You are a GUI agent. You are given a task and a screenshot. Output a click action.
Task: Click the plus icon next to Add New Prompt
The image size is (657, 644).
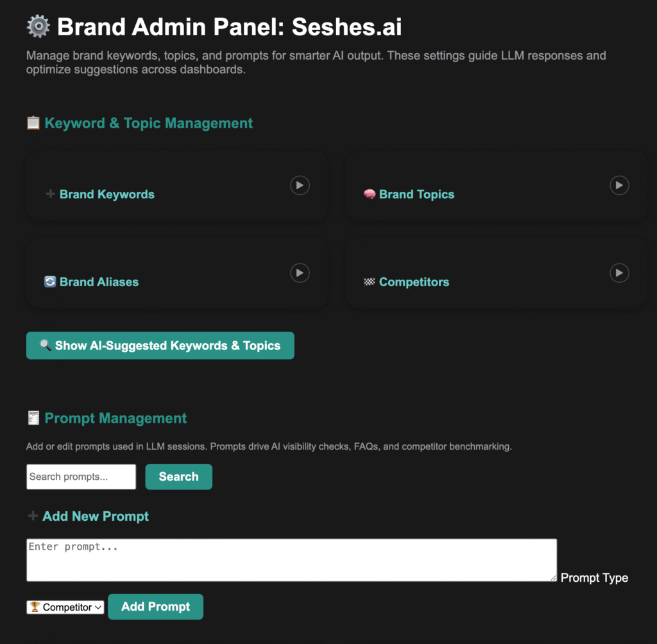(x=33, y=516)
